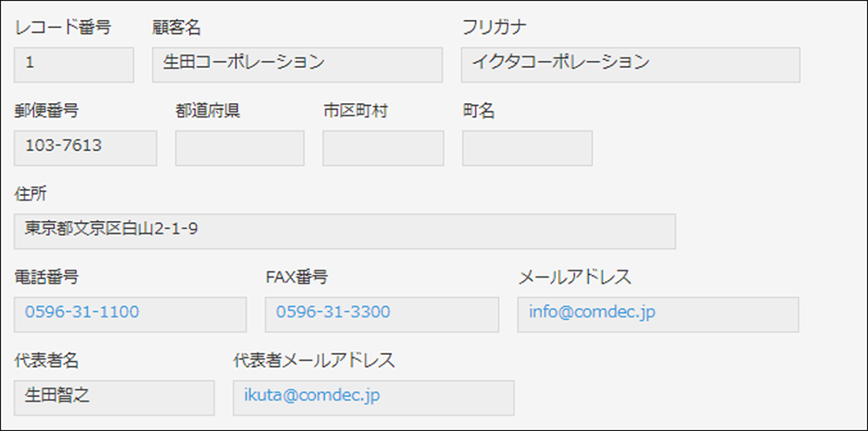Click the 顧客名 label text
The image size is (868, 431).
[x=176, y=28]
